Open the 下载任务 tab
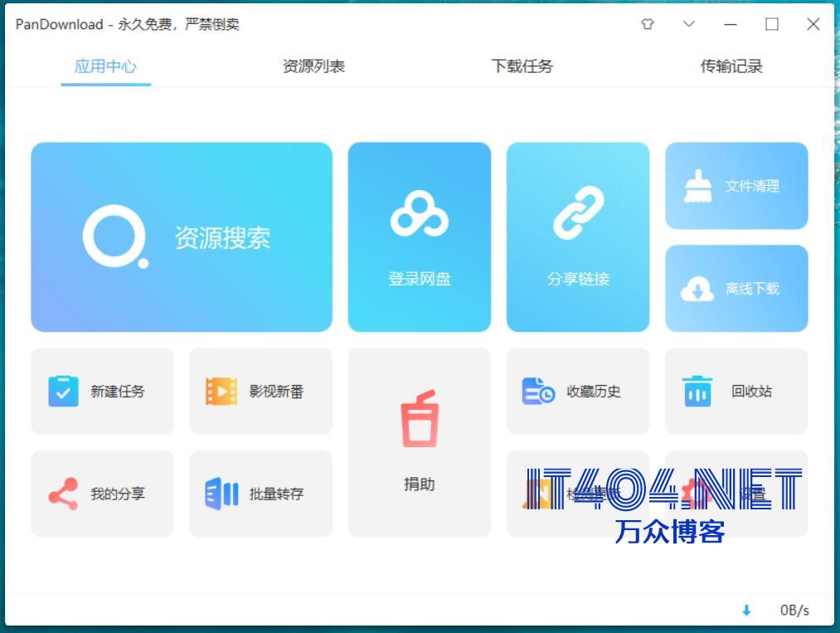 click(x=522, y=66)
